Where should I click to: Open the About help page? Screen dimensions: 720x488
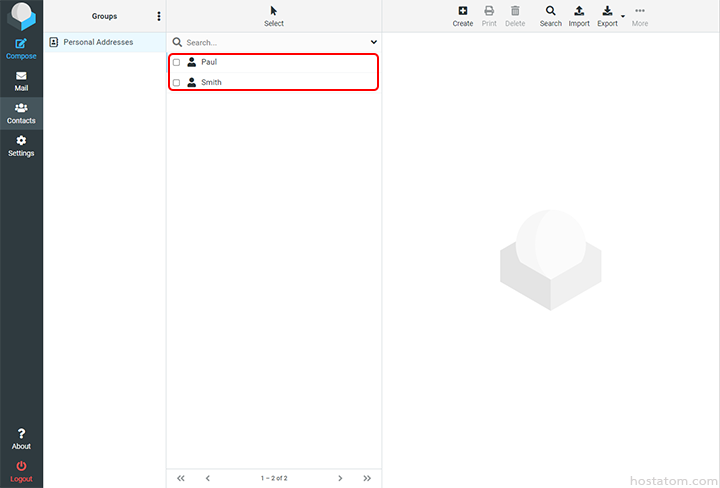click(x=21, y=439)
